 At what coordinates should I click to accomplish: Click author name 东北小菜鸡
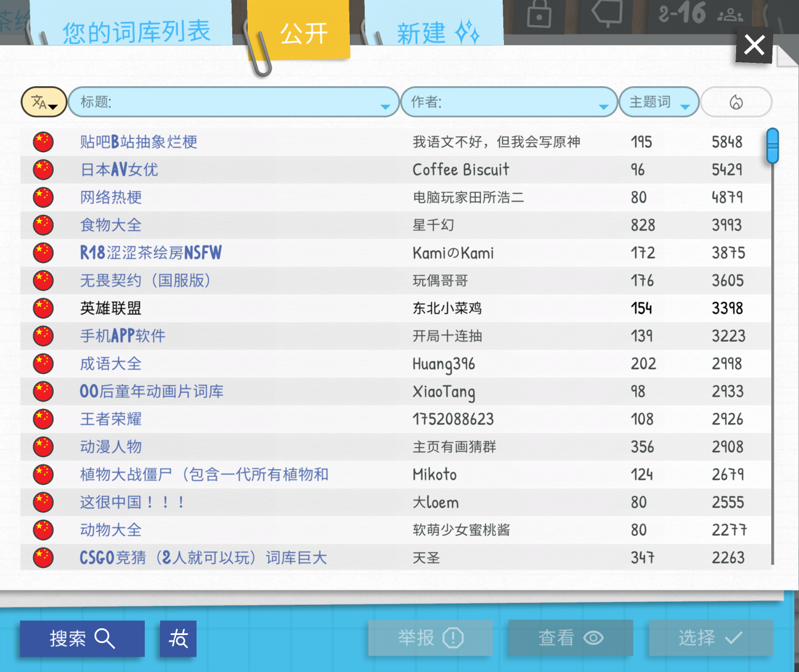447,308
